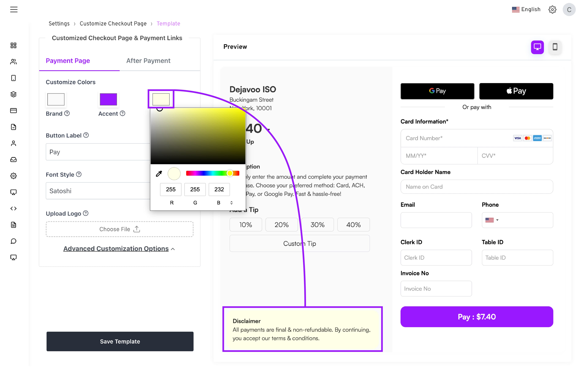Image resolution: width=588 pixels, height=367 pixels.
Task: Switch to After Payment tab
Action: point(148,61)
